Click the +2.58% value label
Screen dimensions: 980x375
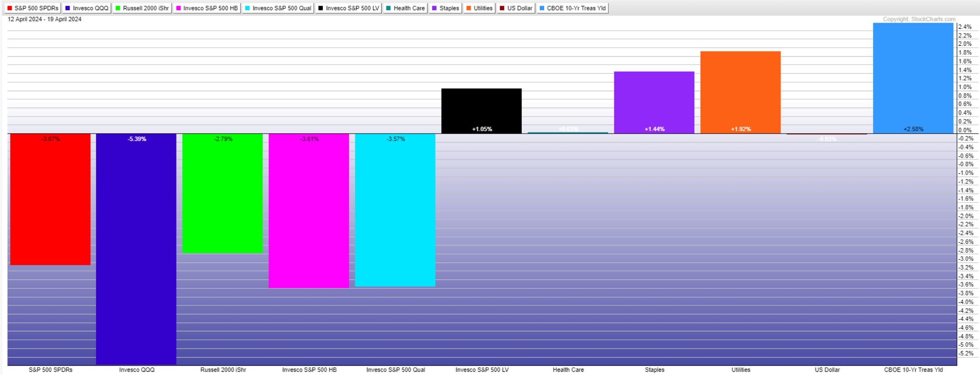(914, 129)
